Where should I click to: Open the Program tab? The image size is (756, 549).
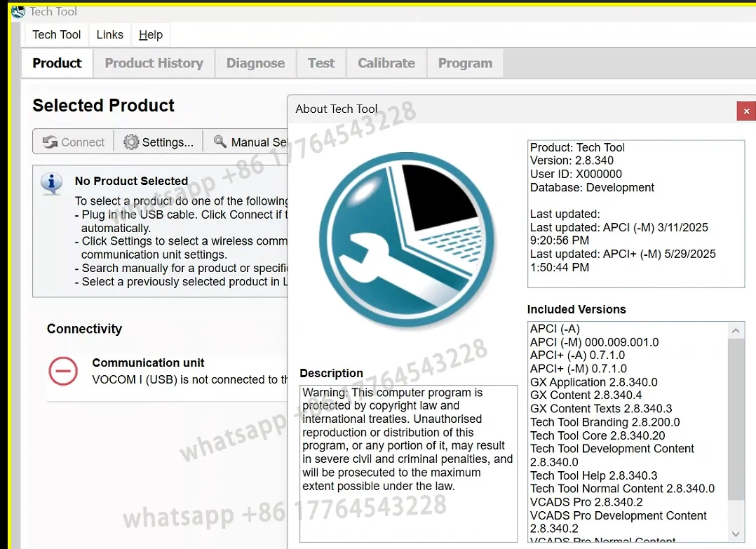[x=465, y=63]
